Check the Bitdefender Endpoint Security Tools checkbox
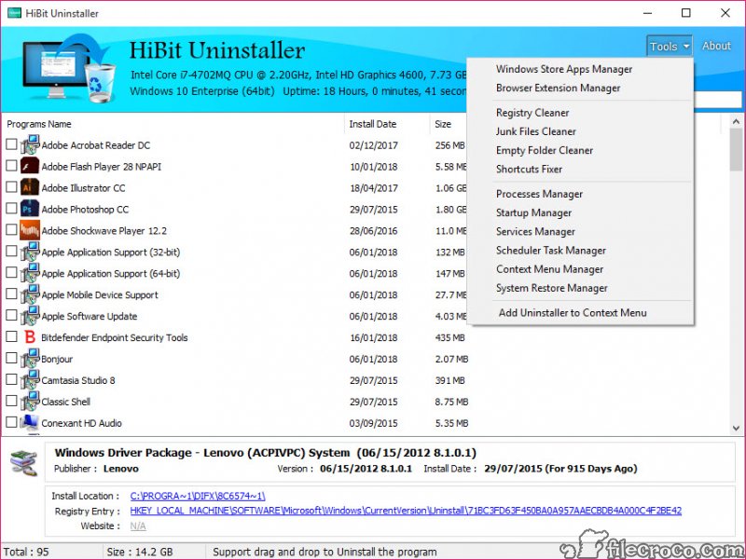746x560 pixels. click(x=11, y=336)
